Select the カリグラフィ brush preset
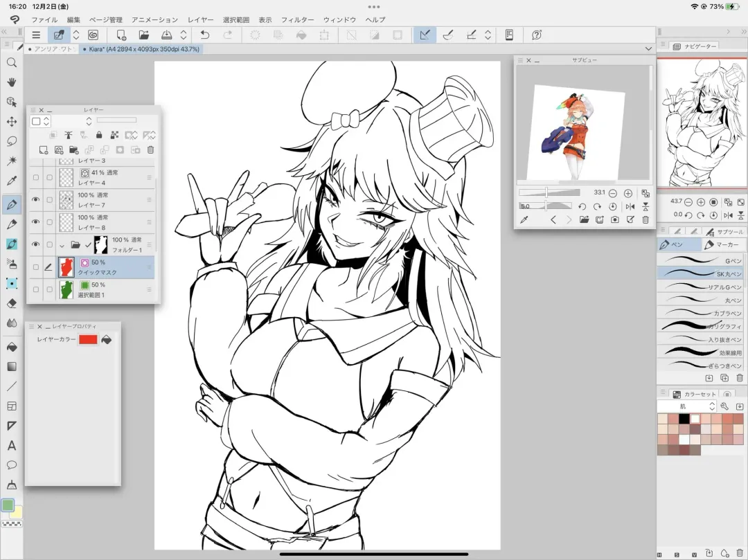The width and height of the screenshot is (748, 560). (x=700, y=326)
